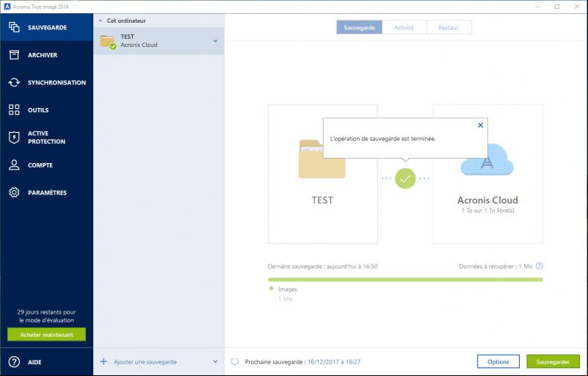Click the TEST source name label
This screenshot has width=588, height=376.
point(322,200)
